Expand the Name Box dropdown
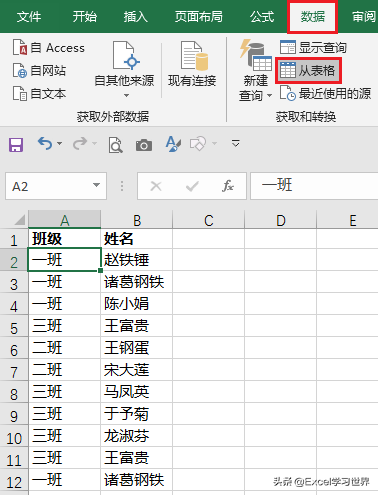The image size is (378, 495). (96, 185)
